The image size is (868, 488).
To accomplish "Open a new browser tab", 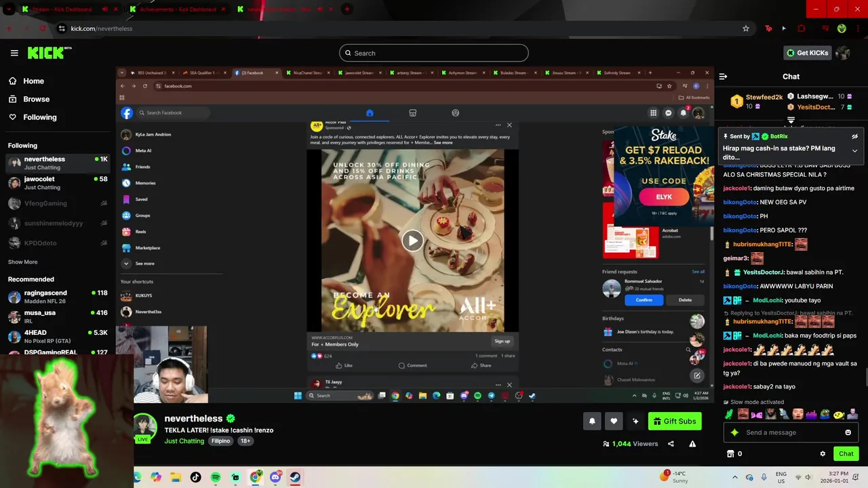I will pyautogui.click(x=347, y=9).
